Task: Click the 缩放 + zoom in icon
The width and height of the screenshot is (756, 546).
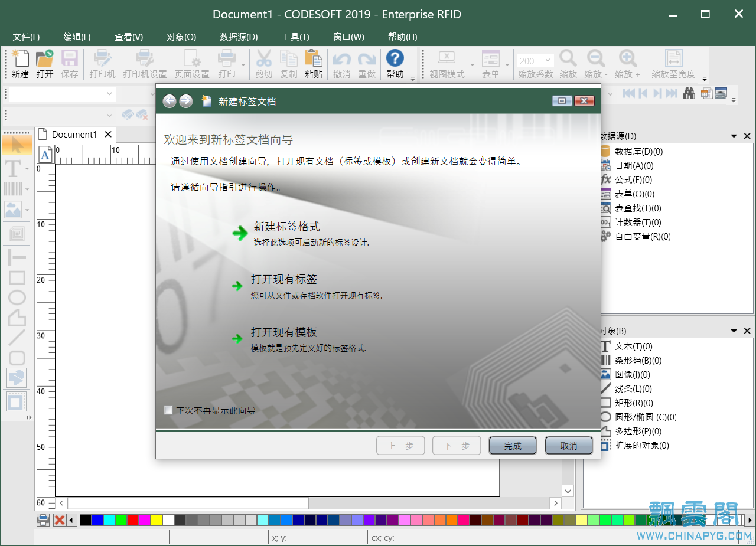Action: point(627,64)
